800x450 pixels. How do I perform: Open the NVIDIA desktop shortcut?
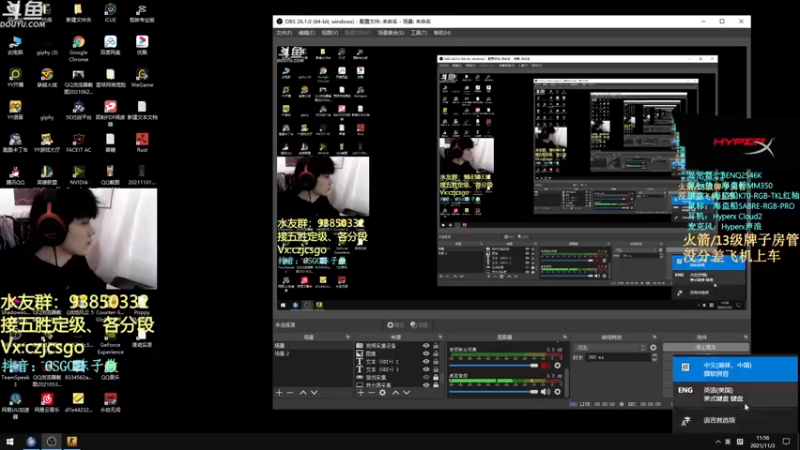(x=79, y=175)
